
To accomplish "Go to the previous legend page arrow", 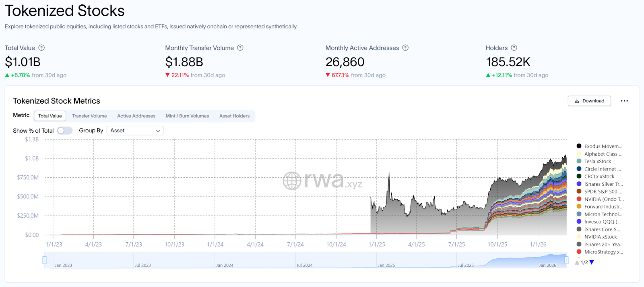I will pyautogui.click(x=577, y=262).
